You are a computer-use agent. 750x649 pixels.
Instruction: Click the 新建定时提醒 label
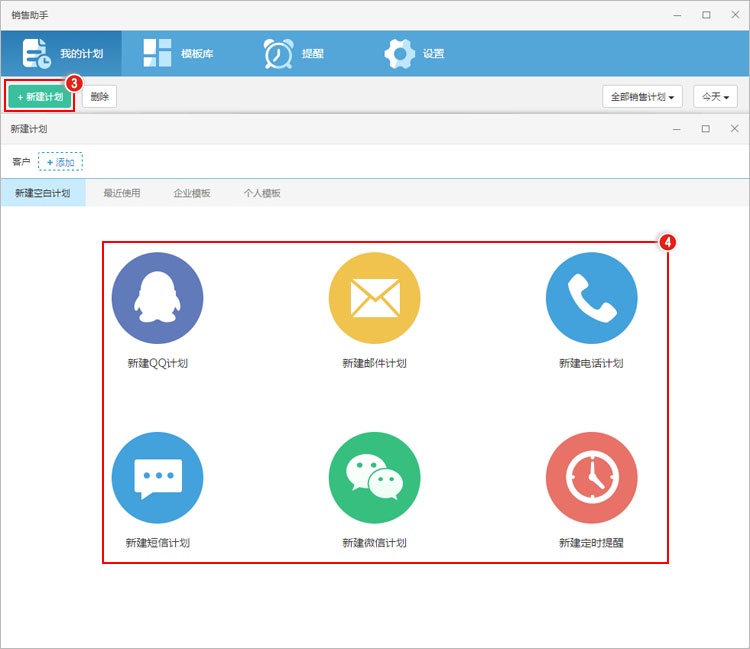pos(592,543)
